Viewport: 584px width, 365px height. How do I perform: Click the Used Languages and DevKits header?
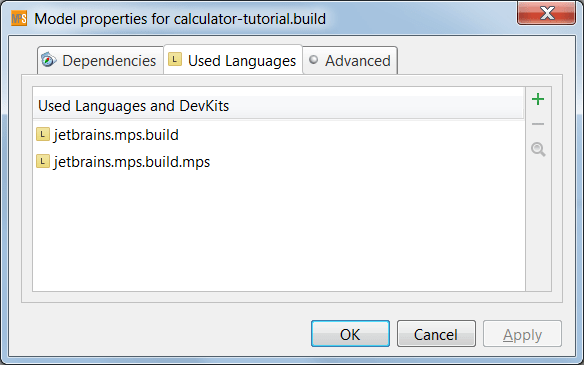(278, 106)
